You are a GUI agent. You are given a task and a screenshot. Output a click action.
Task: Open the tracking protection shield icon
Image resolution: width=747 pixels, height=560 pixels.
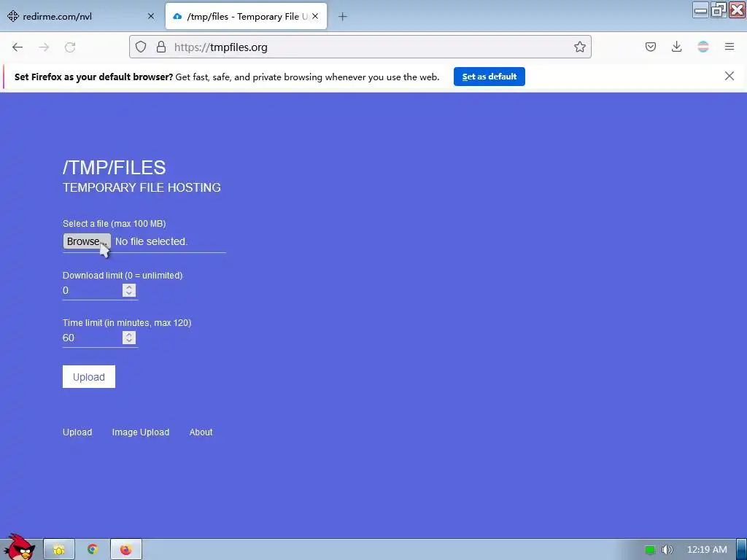pyautogui.click(x=141, y=47)
